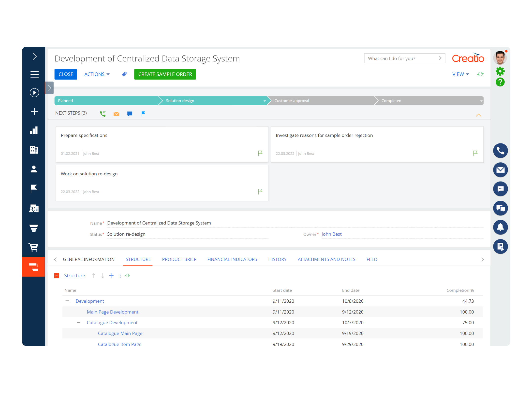
Task: Open the Actions dropdown menu
Action: pos(97,74)
